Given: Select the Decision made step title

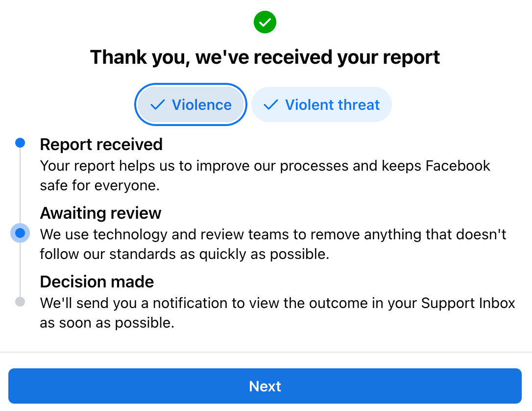Looking at the screenshot, I should (97, 282).
